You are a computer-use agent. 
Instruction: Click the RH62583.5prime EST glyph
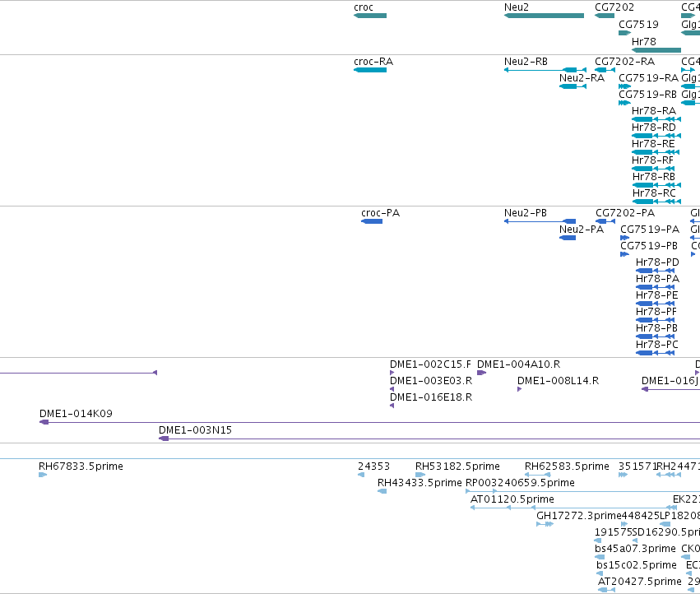tap(537, 475)
